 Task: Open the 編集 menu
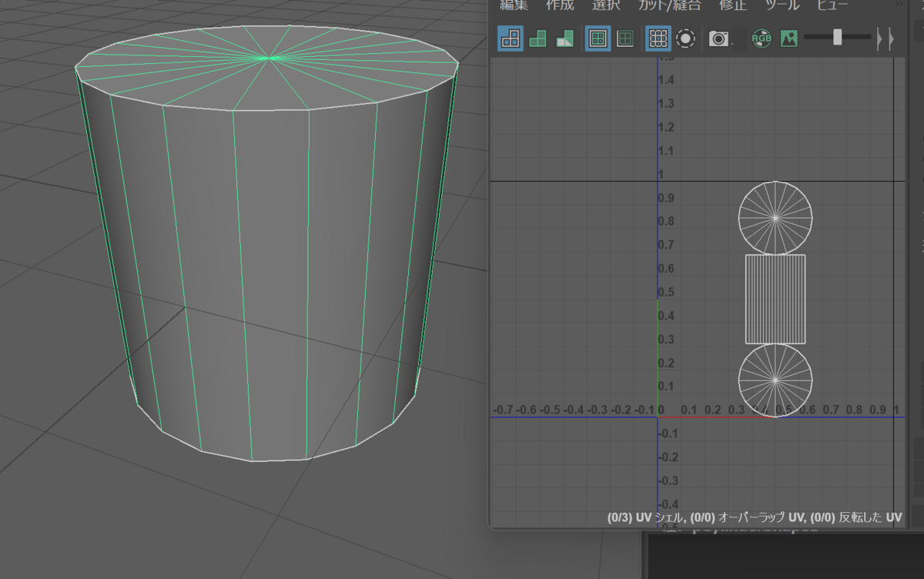514,6
